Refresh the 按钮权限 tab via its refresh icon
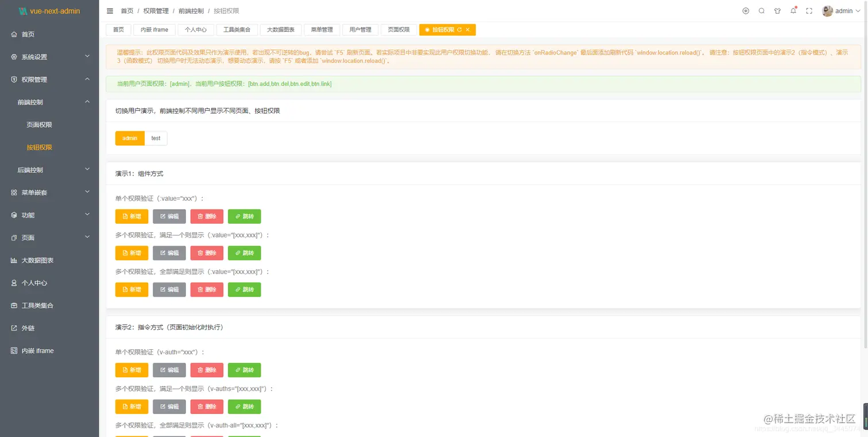The width and height of the screenshot is (868, 437). pos(459,30)
